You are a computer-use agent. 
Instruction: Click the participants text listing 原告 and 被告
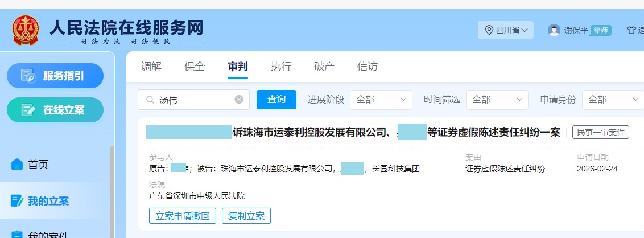[288, 169]
